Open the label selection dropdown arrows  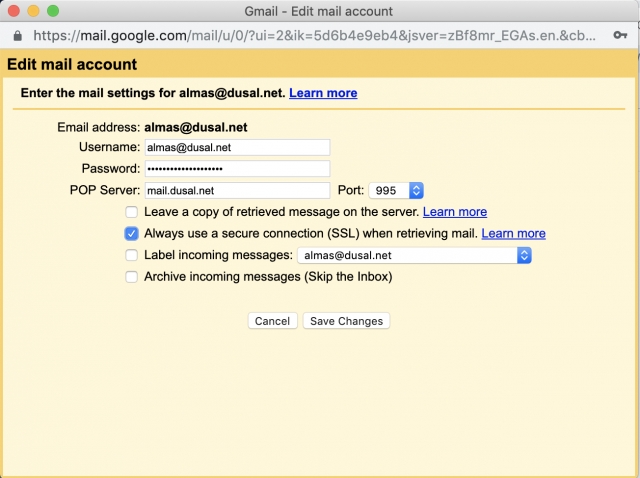(524, 256)
